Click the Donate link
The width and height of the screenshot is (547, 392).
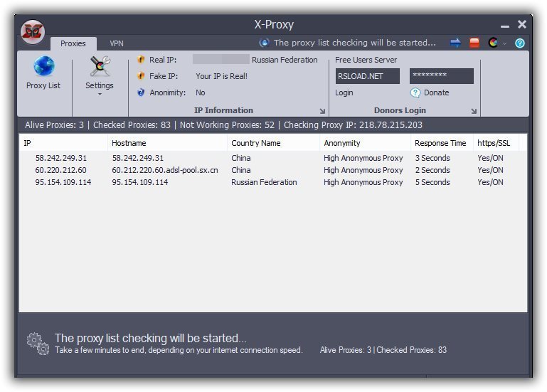coord(436,92)
